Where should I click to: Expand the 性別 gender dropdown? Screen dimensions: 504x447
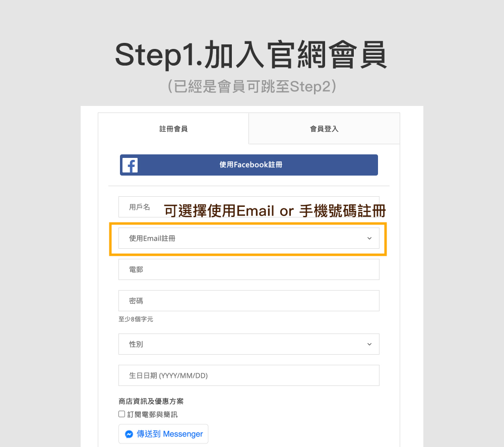tap(249, 344)
